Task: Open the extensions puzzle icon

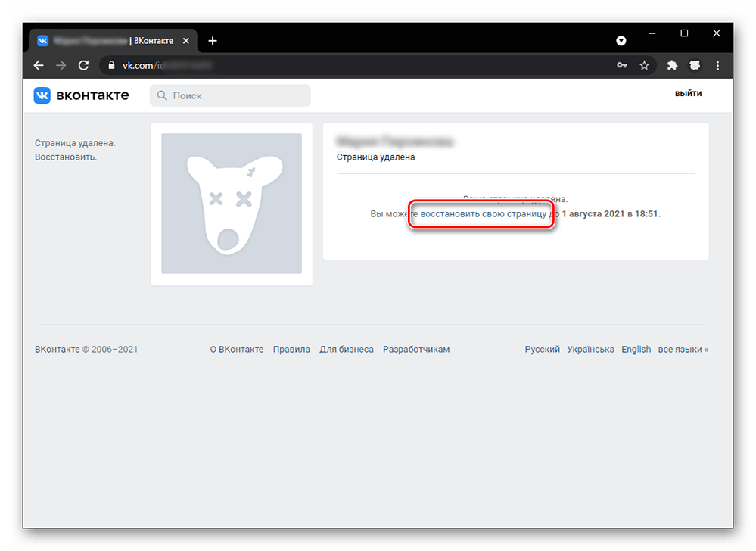Action: [672, 65]
